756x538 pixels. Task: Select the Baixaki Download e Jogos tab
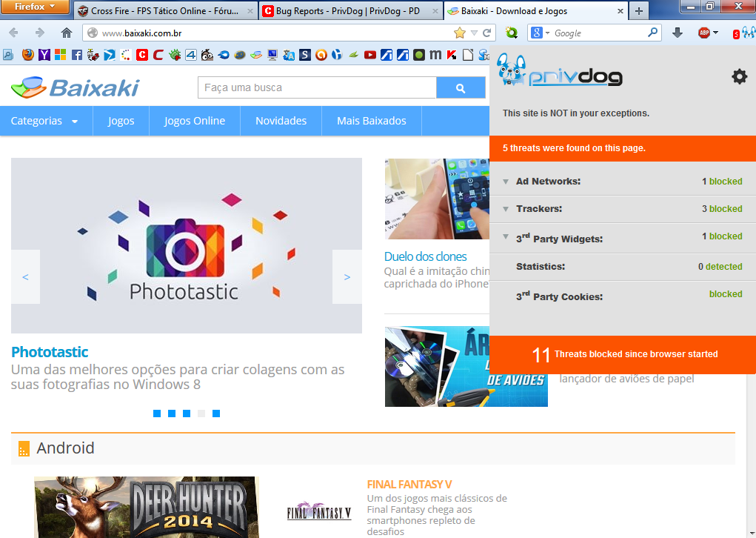click(535, 10)
